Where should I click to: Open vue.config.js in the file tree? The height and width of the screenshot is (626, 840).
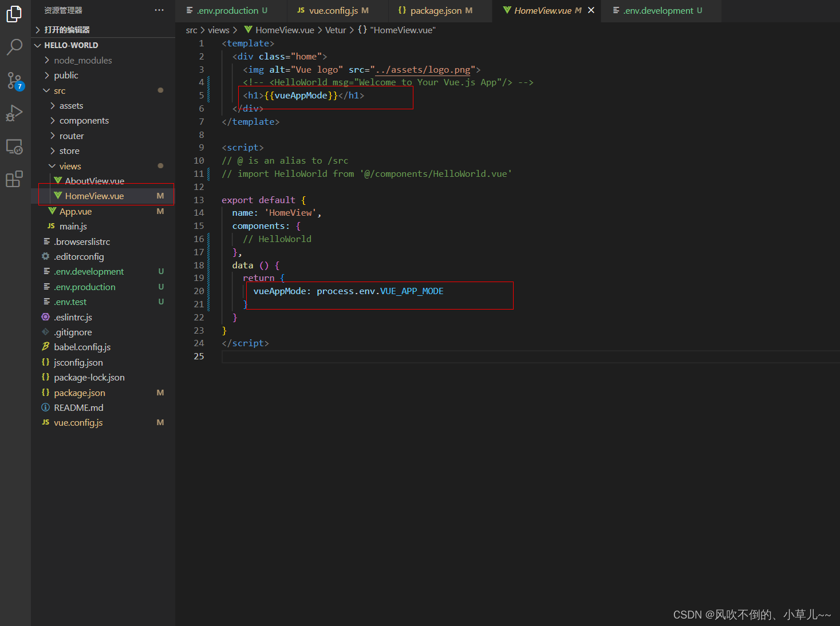point(103,423)
